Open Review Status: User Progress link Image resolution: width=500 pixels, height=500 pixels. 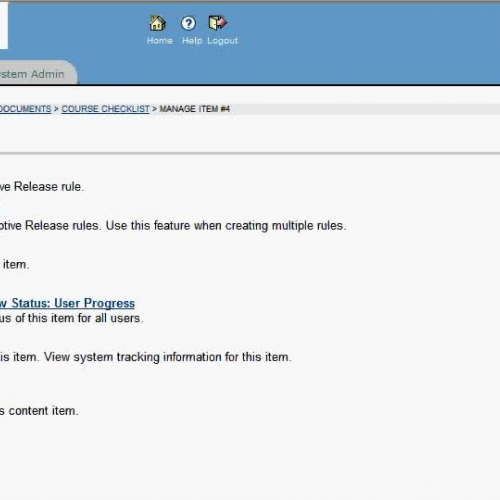click(x=67, y=303)
